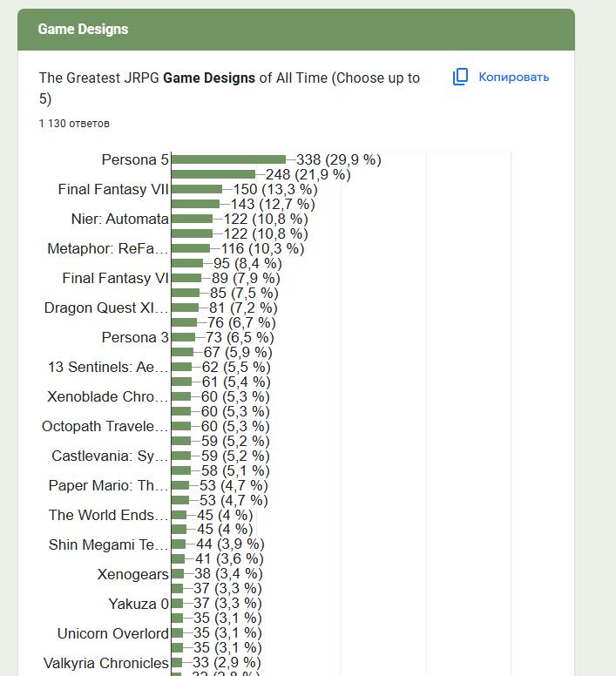Click the Castlevania: Sy… label
This screenshot has height=676, width=616.
point(110,456)
